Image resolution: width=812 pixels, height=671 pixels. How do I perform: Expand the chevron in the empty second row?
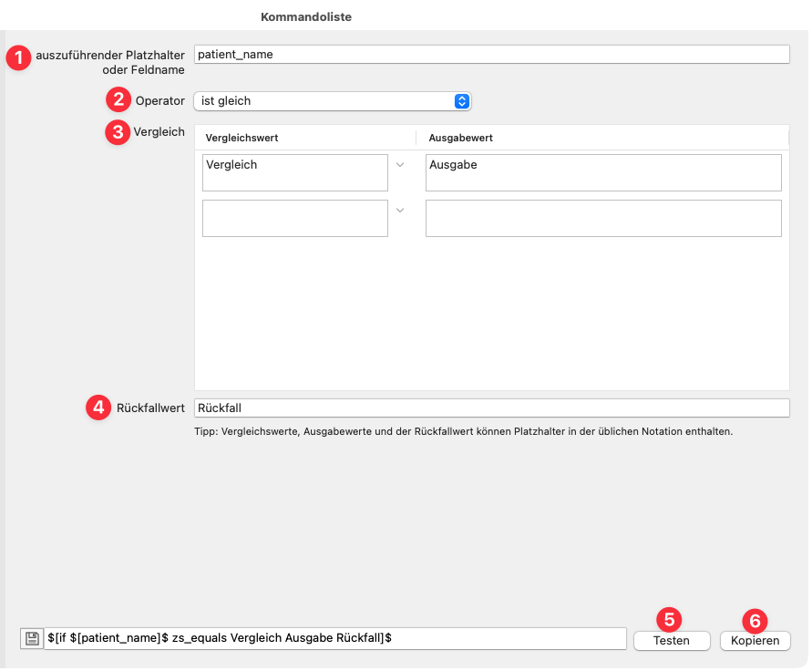pyautogui.click(x=400, y=211)
